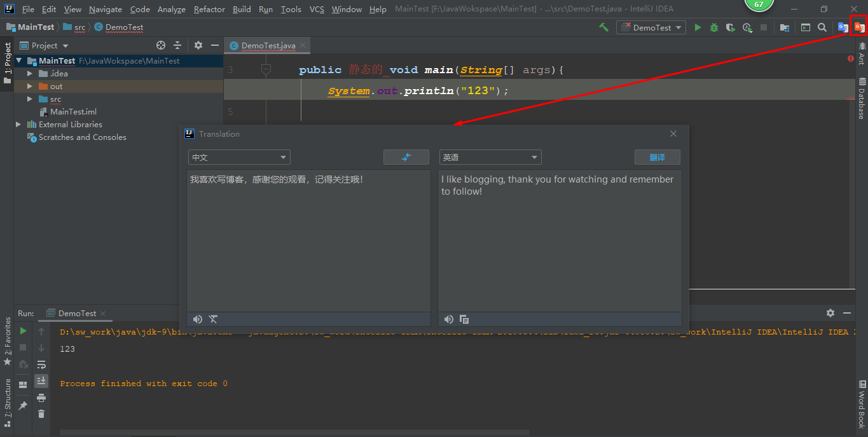This screenshot has height=437, width=868.
Task: Toggle scroll to end in console
Action: pyautogui.click(x=41, y=380)
